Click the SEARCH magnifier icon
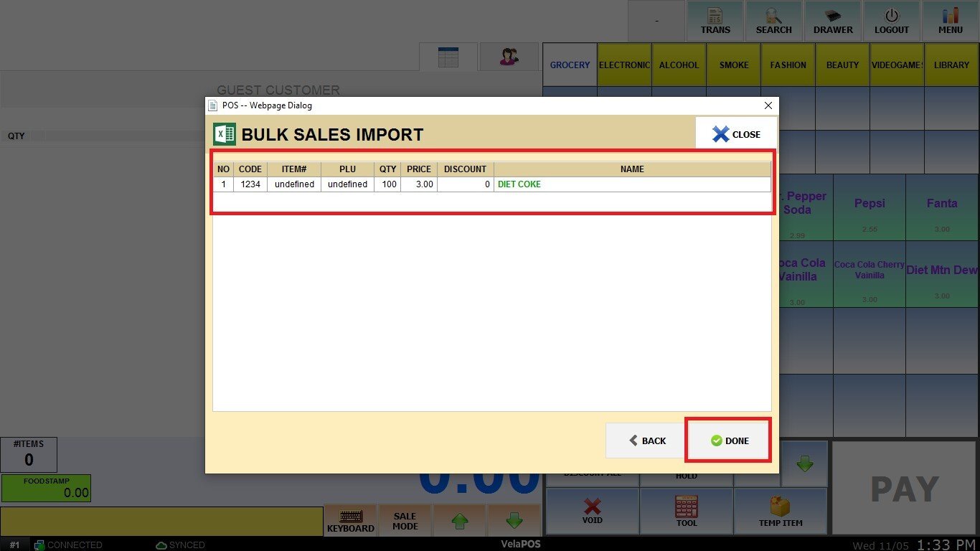Screen dimensions: 980x551 pyautogui.click(x=773, y=22)
